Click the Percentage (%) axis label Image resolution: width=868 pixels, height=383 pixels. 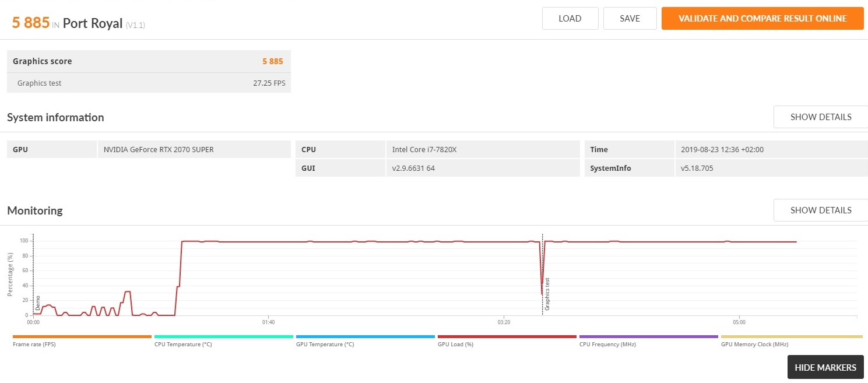[10, 274]
